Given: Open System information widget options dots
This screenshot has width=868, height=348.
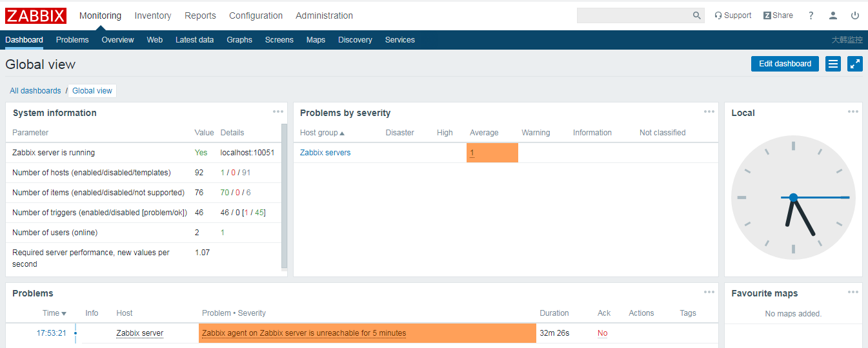Looking at the screenshot, I should point(278,111).
